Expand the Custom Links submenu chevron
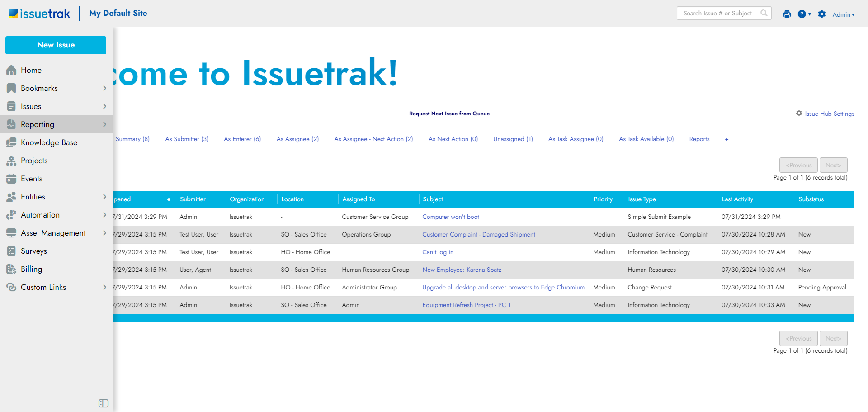This screenshot has width=868, height=412. tap(104, 287)
